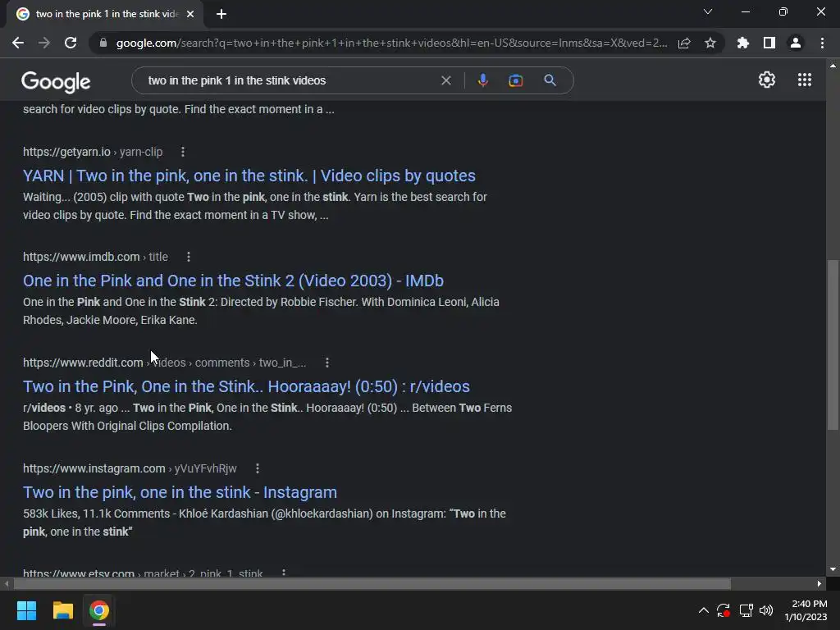
Task: Toggle the browser side panel
Action: [769, 43]
